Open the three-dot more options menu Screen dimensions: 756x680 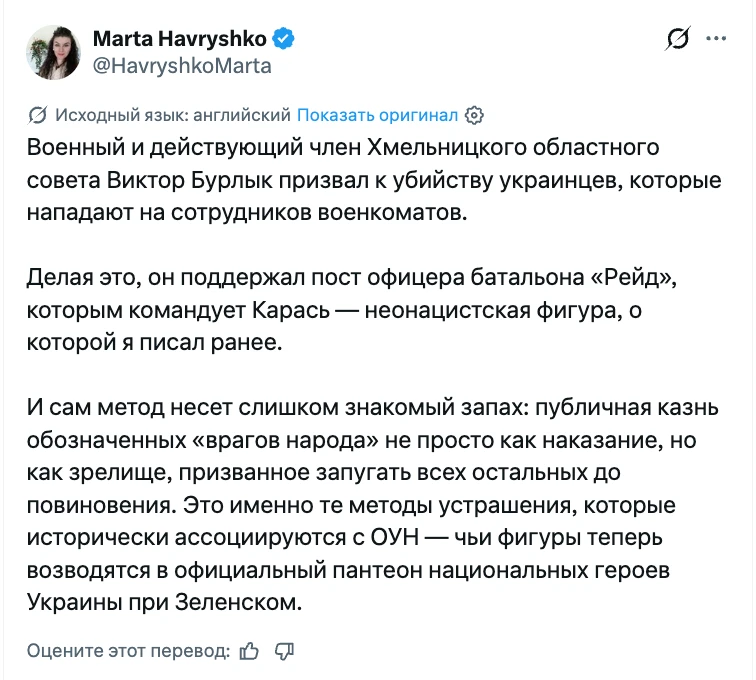716,39
